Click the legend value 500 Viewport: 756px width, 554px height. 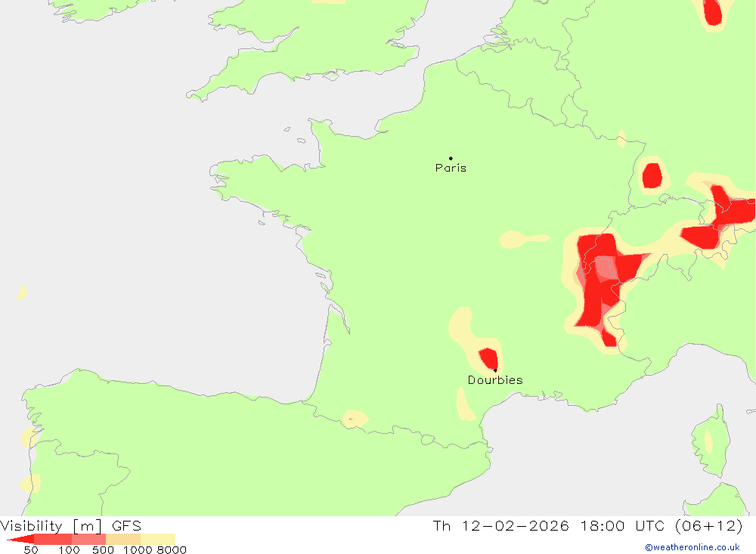pos(103,550)
